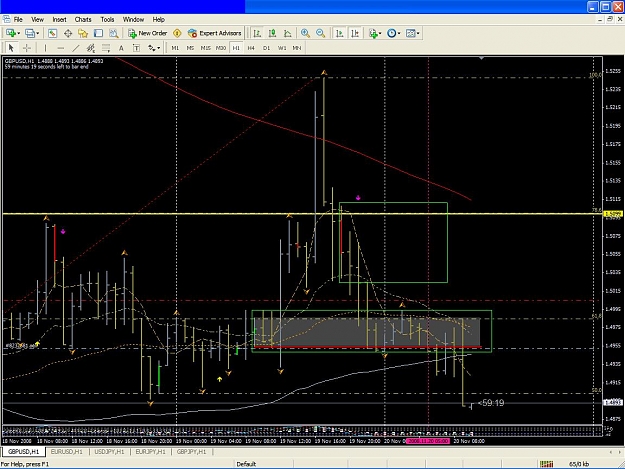625x469 pixels.
Task: Open the New Chart tool
Action: (10, 33)
